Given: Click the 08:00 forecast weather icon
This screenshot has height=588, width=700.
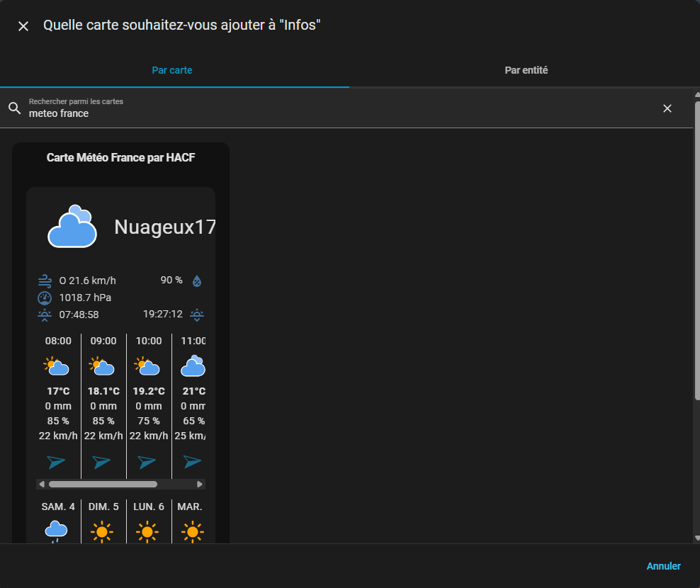Looking at the screenshot, I should [57, 366].
